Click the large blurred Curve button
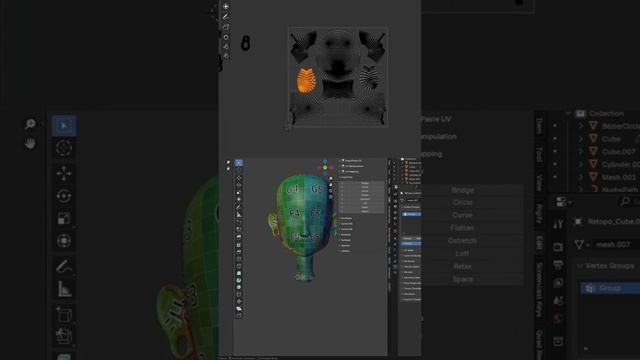Image resolution: width=640 pixels, height=360 pixels. (462, 215)
